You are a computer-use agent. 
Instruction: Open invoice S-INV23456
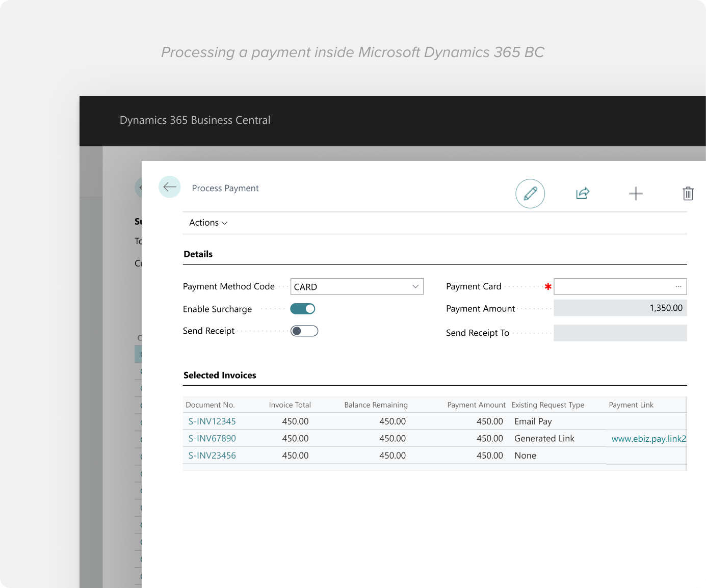[212, 456]
